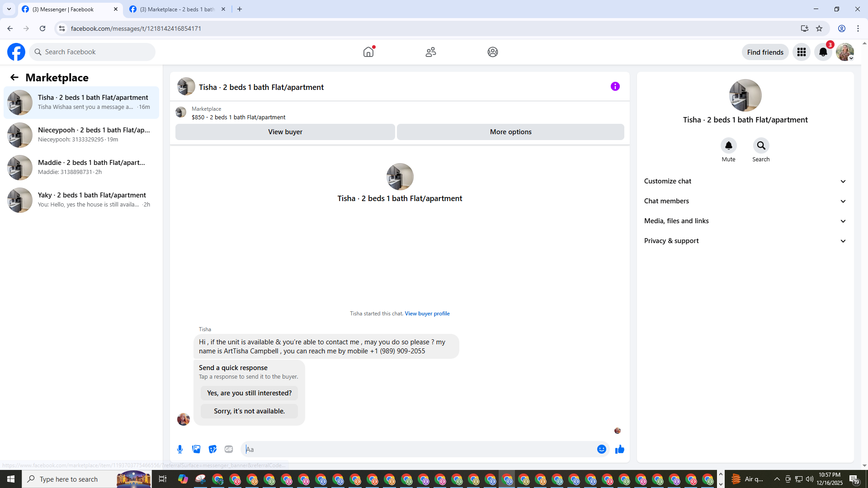Open the Chrome tab search dropdown
The width and height of the screenshot is (868, 488).
[9, 9]
